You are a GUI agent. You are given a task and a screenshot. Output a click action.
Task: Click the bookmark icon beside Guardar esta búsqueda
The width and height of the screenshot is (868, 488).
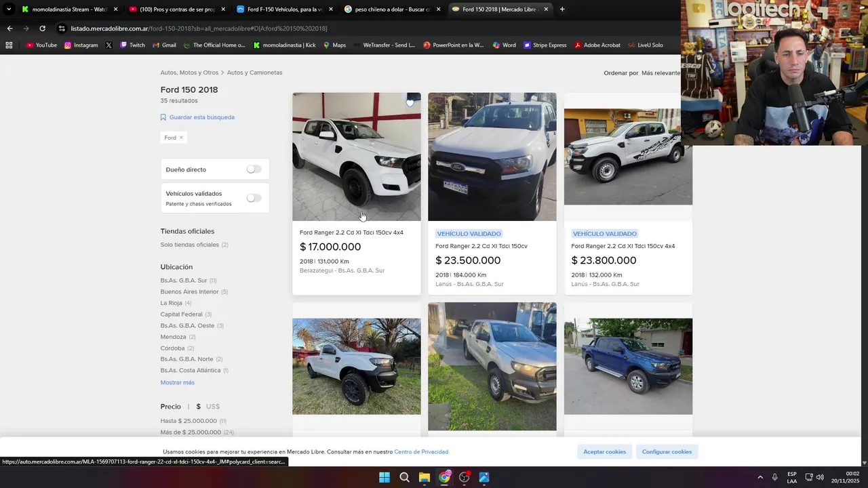(163, 117)
